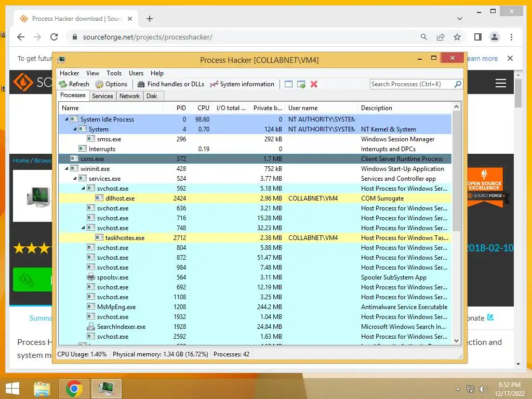Collapse svchost.exe 748 node
This screenshot has height=399, width=532.
pyautogui.click(x=83, y=228)
